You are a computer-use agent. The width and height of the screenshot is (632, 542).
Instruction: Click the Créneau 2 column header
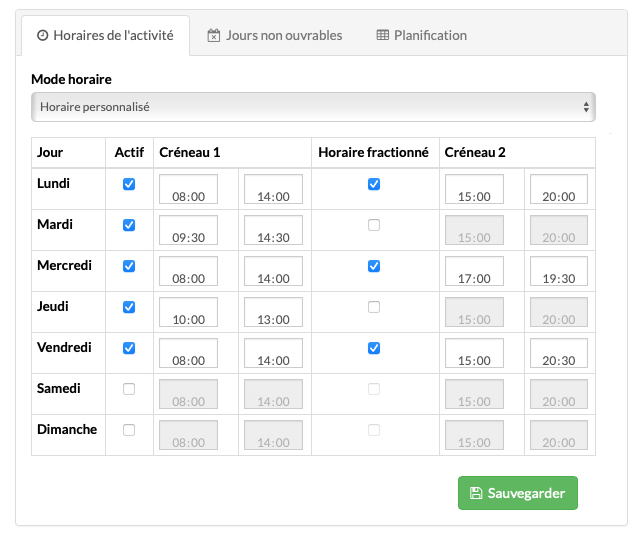coord(475,152)
